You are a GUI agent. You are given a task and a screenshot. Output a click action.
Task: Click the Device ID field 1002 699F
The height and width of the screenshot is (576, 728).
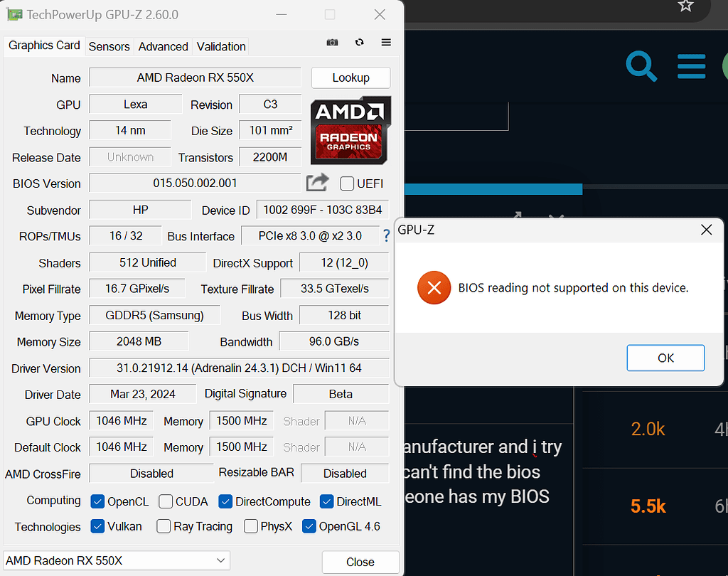click(x=323, y=210)
